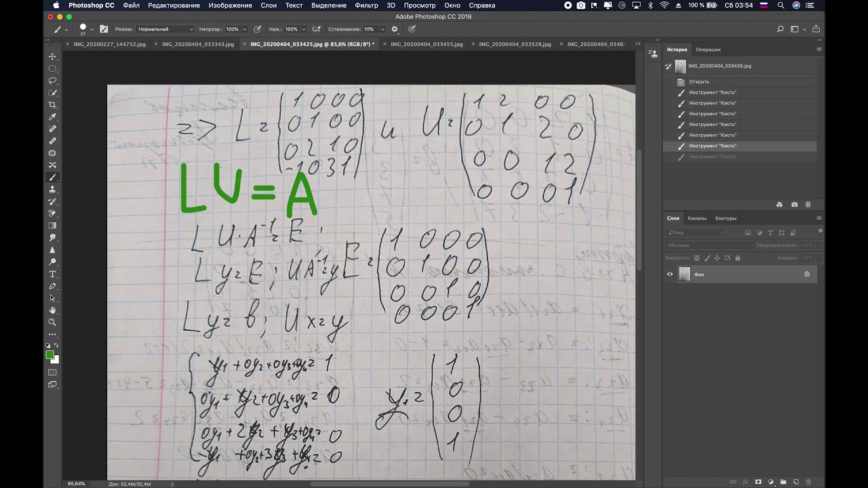Open the Режим blending mode dropdown
868x488 pixels.
(165, 29)
